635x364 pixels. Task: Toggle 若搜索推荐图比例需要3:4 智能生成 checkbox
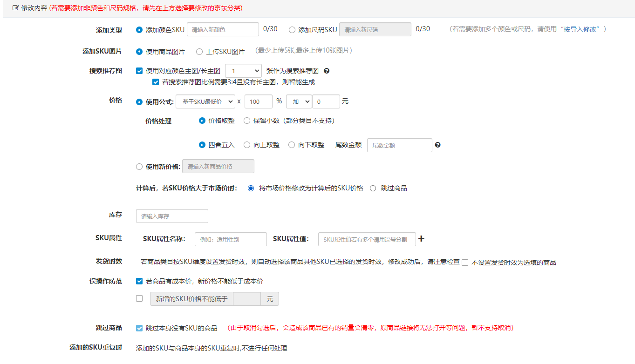(156, 82)
